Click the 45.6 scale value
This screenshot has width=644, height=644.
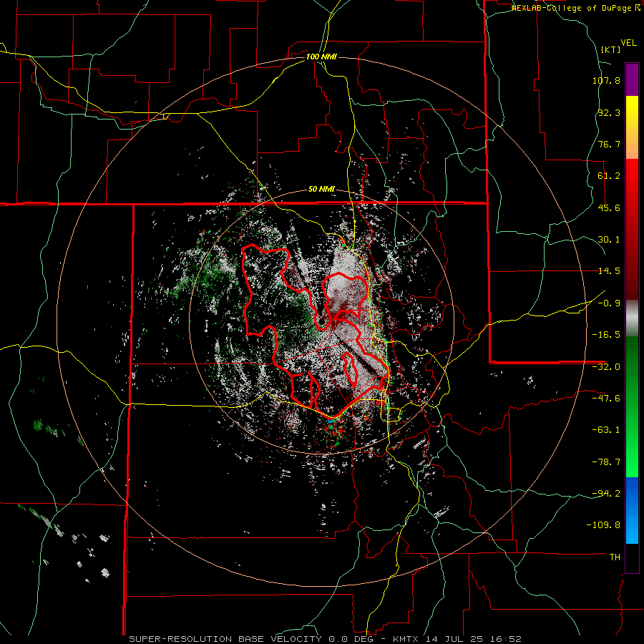click(x=609, y=208)
